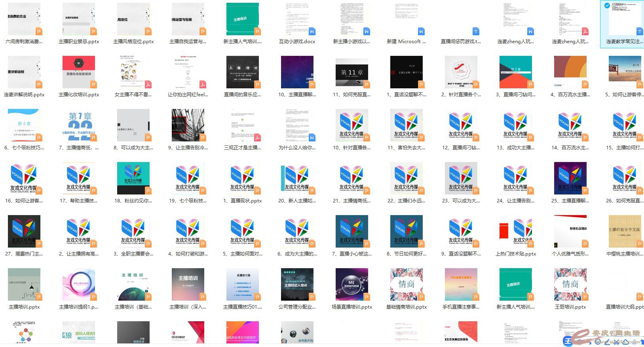
Task: Click the 主播培训提纲1 file name label
Action: [79, 307]
